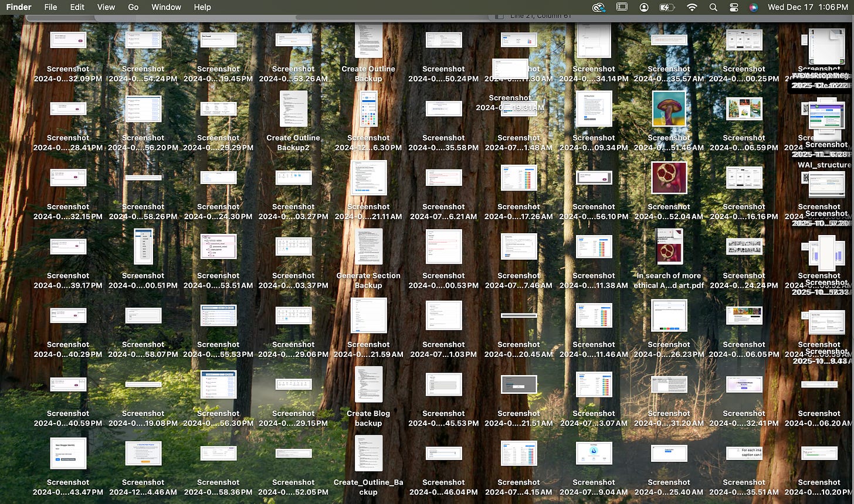Open the Window menu
The height and width of the screenshot is (504, 854).
(166, 7)
